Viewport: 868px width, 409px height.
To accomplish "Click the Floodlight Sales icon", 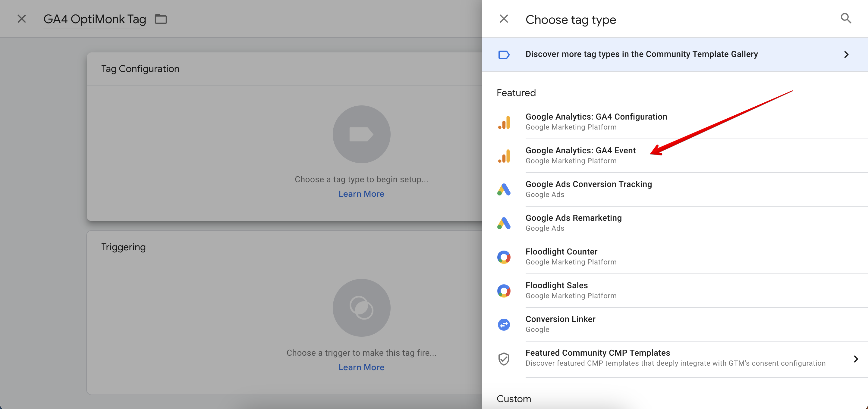I will point(504,291).
